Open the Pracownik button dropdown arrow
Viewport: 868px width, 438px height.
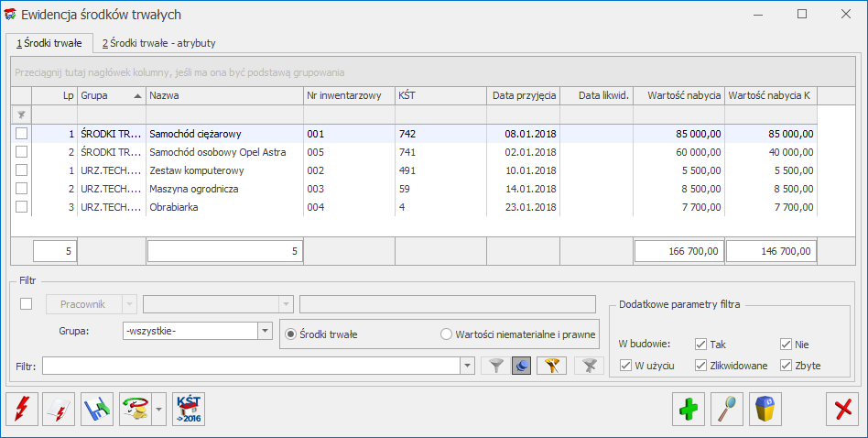(x=129, y=304)
